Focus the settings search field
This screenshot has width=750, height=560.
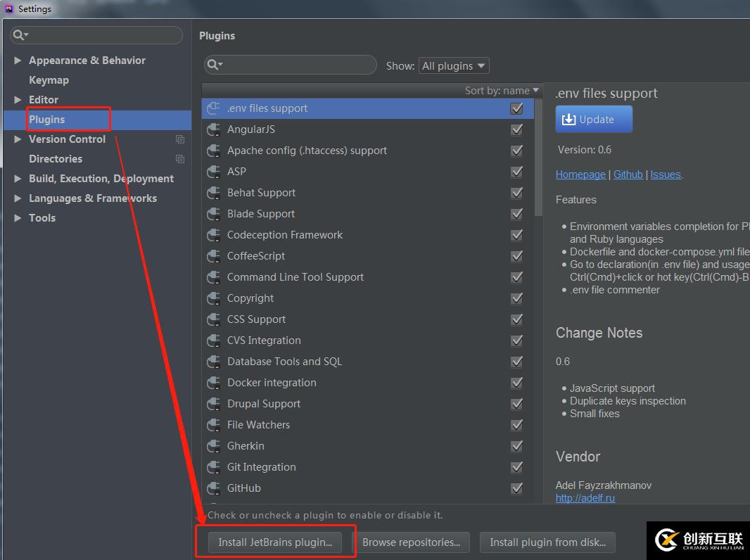[96, 35]
